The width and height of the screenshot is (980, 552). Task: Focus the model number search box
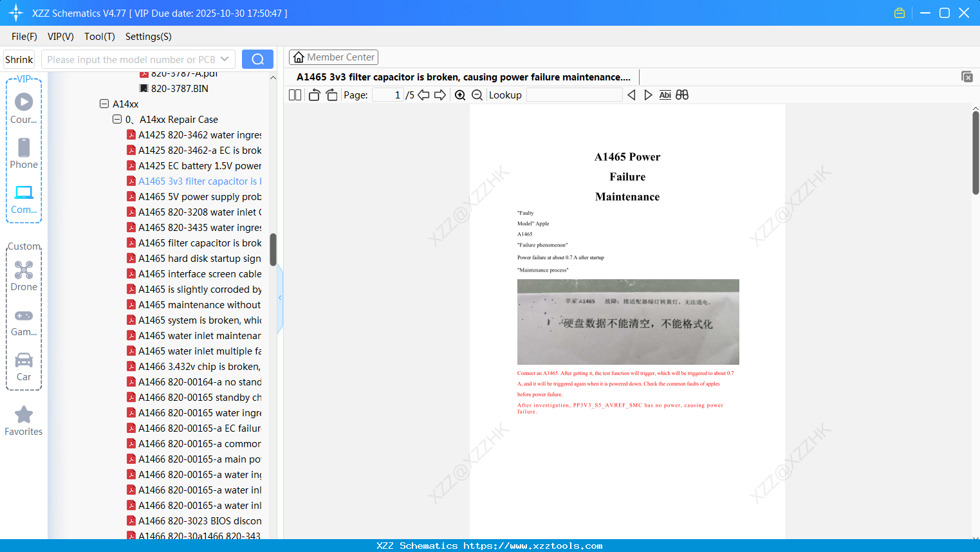[131, 59]
